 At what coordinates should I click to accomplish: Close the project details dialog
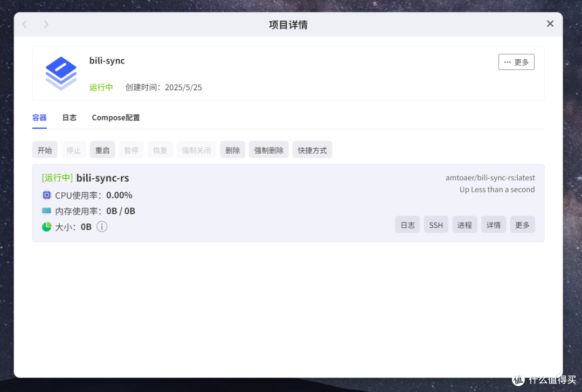(550, 24)
